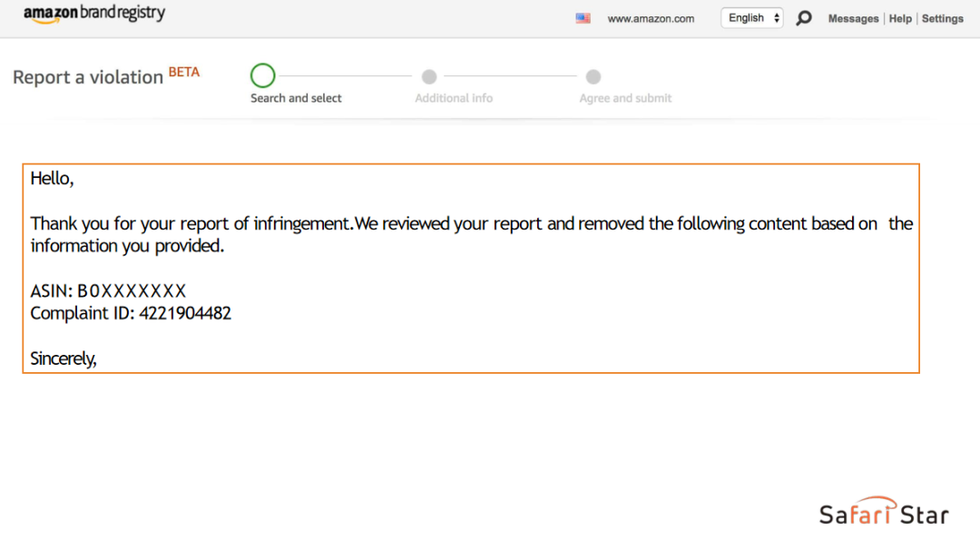Screen dimensions: 980x550
Task: Click the Additional info step dot
Action: (429, 77)
